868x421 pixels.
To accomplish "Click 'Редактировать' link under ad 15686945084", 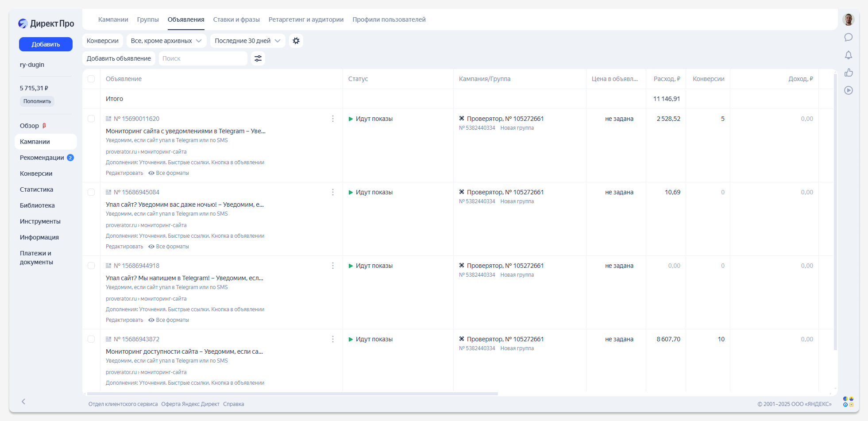I will coord(124,247).
